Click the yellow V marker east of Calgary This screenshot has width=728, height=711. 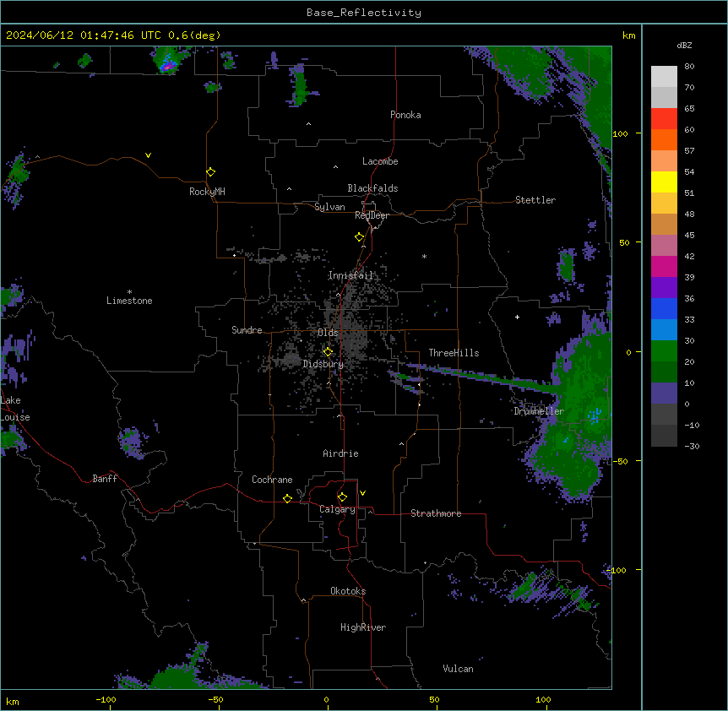tap(362, 493)
